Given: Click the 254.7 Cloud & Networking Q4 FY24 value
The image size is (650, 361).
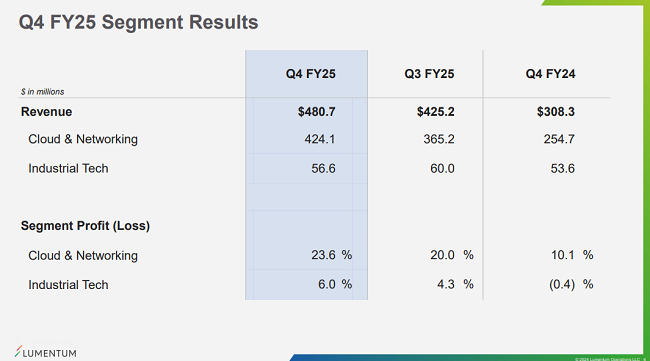Looking at the screenshot, I should point(559,139).
